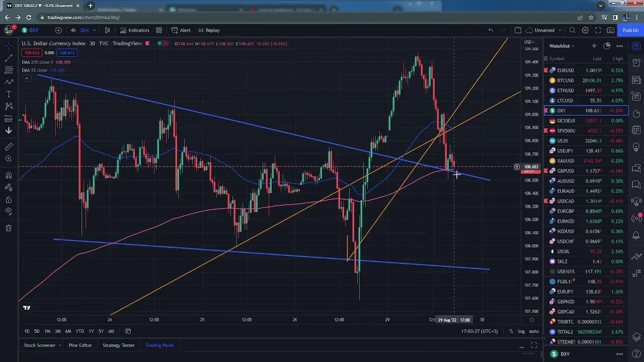Hide all drawings with the eye icon

[x=9, y=212]
